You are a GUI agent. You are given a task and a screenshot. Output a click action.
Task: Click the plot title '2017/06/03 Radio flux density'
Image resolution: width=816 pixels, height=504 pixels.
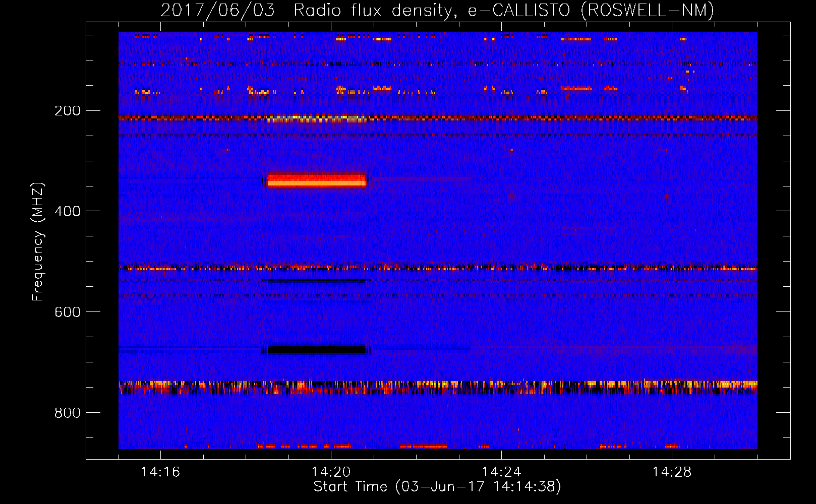tap(437, 10)
